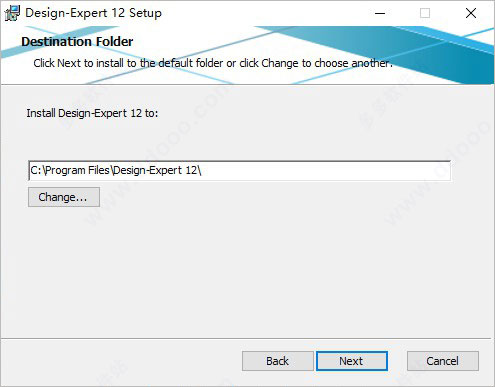Minimize the Design-Expert 12 Setup window

point(380,13)
